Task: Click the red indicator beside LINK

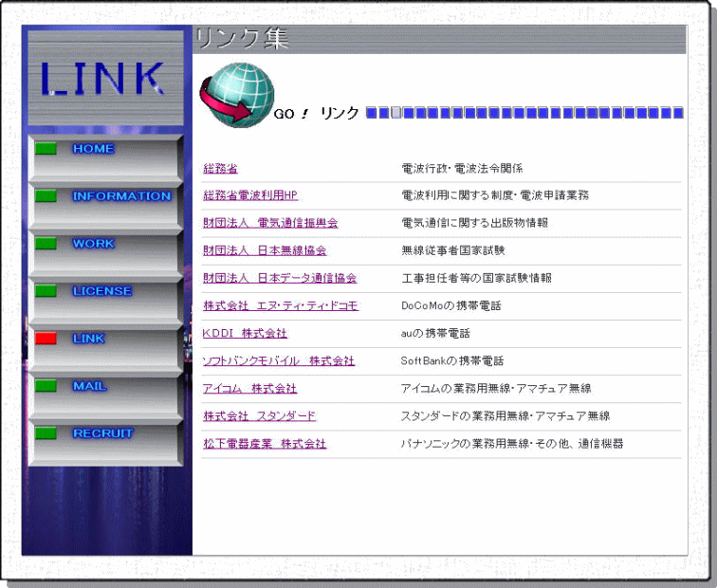Action: [x=46, y=339]
